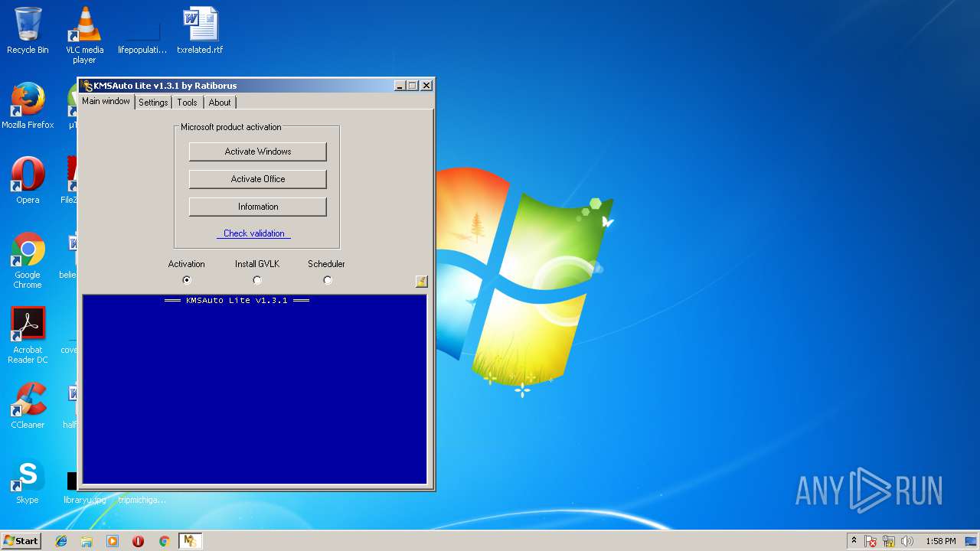The height and width of the screenshot is (551, 980).
Task: Select the txrelated.rtf document icon
Action: point(200,31)
